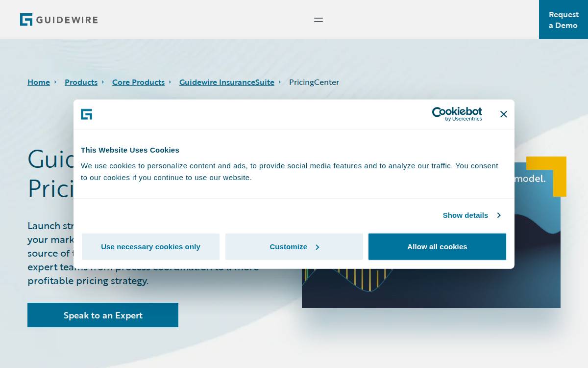Choose Use necessary cookies only

point(150,247)
